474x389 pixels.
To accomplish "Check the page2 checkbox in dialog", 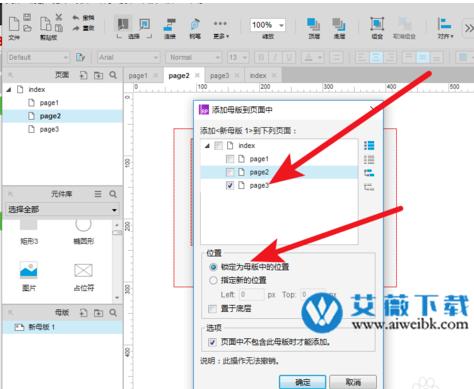I will coord(230,172).
